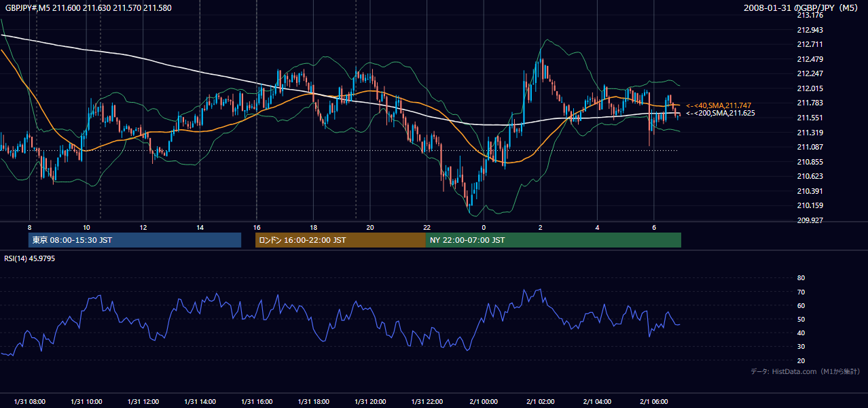
Task: Click hour tick 0 under the price chart
Action: tap(484, 227)
